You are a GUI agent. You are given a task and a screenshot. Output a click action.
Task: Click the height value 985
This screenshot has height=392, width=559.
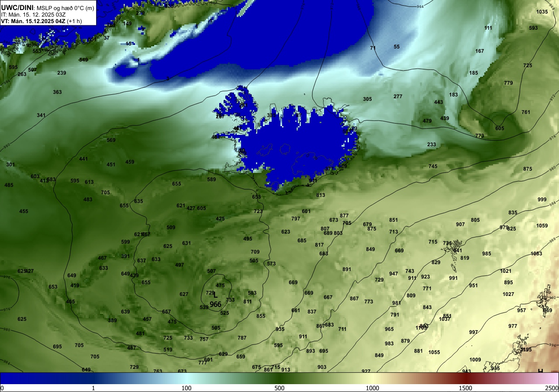487,254
